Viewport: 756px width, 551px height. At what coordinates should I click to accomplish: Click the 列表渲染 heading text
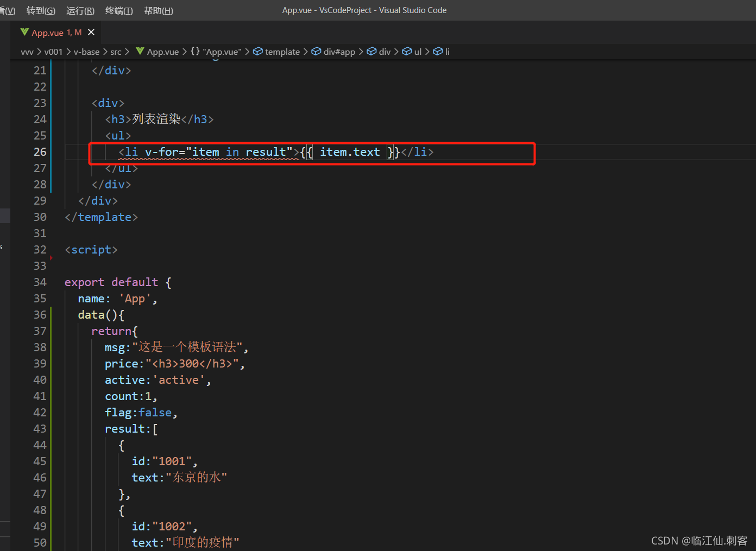[156, 119]
